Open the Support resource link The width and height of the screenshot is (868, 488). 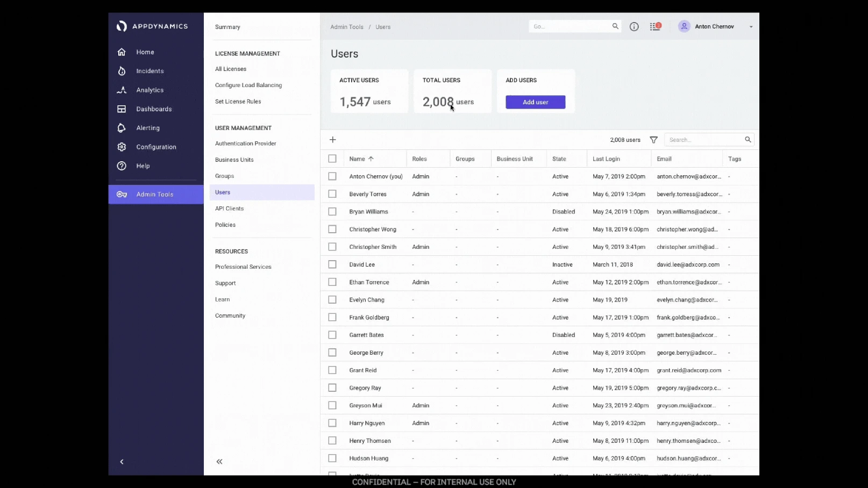pyautogui.click(x=225, y=283)
